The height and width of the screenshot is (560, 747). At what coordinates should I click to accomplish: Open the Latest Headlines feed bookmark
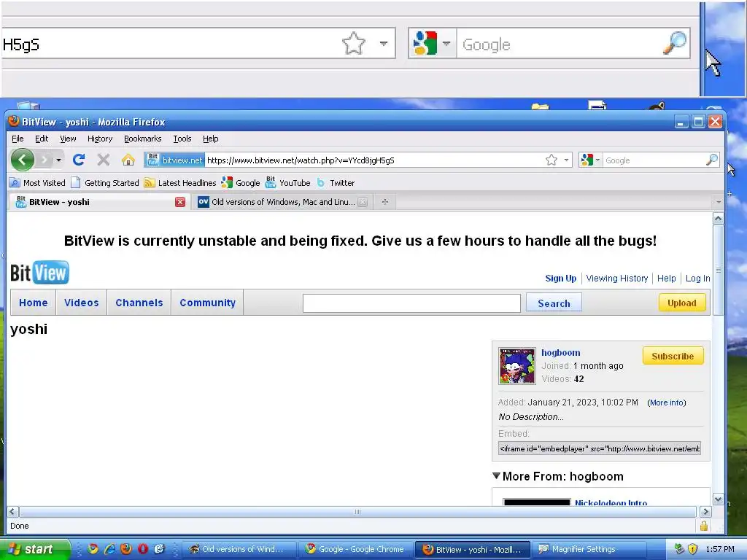point(180,183)
